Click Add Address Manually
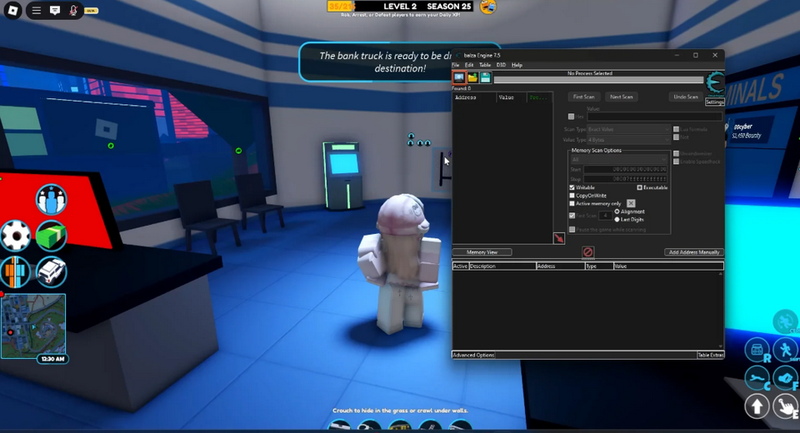 (694, 252)
